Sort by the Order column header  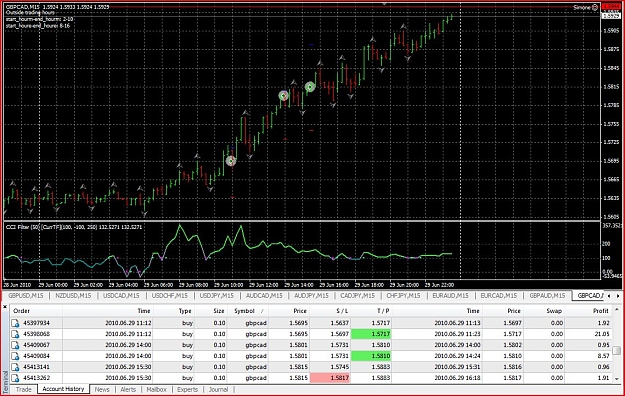(x=22, y=311)
